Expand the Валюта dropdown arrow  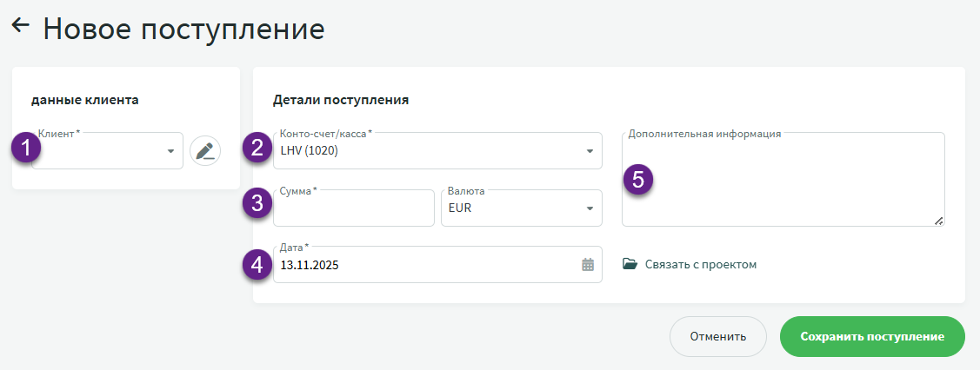(x=589, y=209)
